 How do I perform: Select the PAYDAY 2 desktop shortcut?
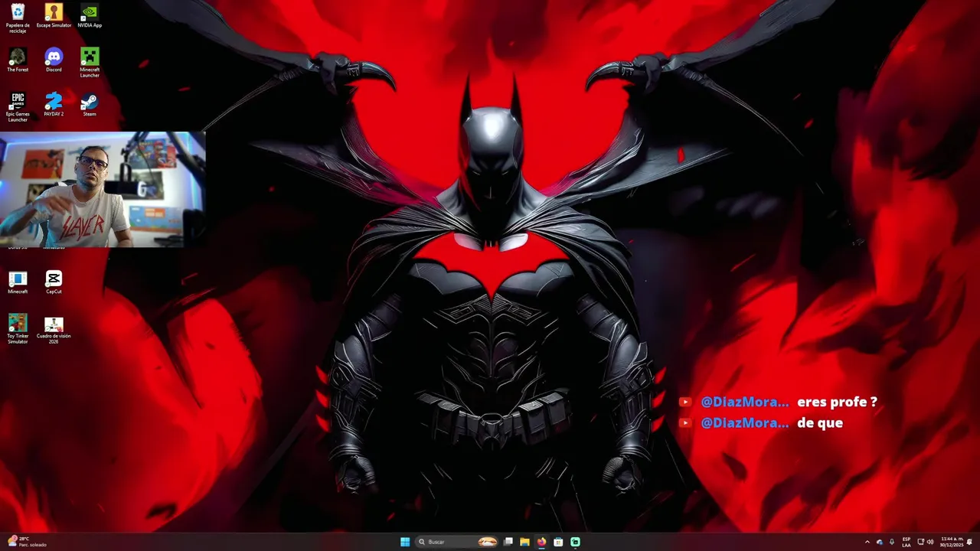click(x=54, y=105)
